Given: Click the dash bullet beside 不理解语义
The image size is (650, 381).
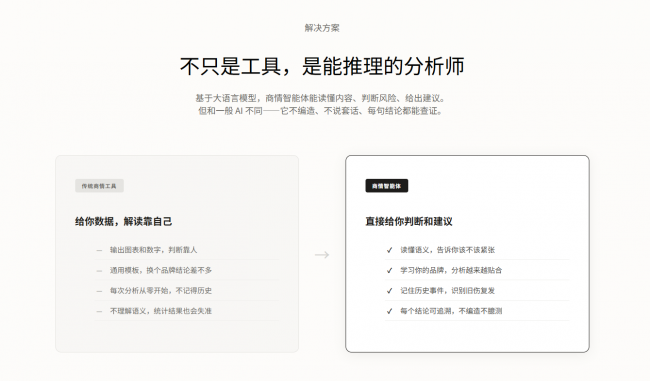Looking at the screenshot, I should click(x=99, y=311).
